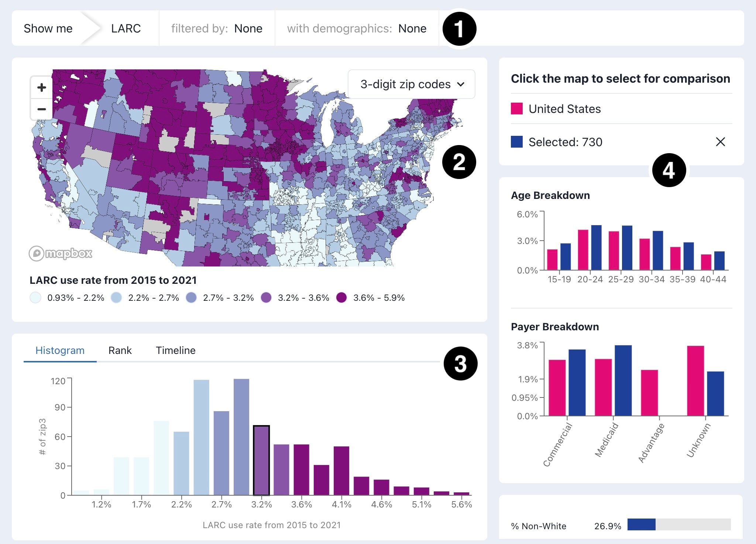Screen dimensions: 756x544
Task: Click the 0.93% - 2.2% legend circle
Action: (x=36, y=297)
